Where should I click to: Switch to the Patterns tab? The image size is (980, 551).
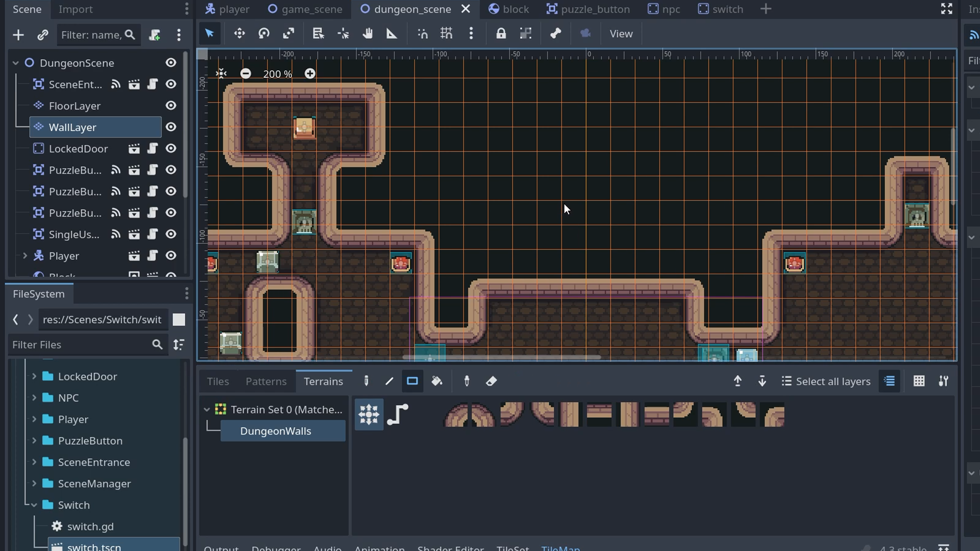click(x=266, y=381)
